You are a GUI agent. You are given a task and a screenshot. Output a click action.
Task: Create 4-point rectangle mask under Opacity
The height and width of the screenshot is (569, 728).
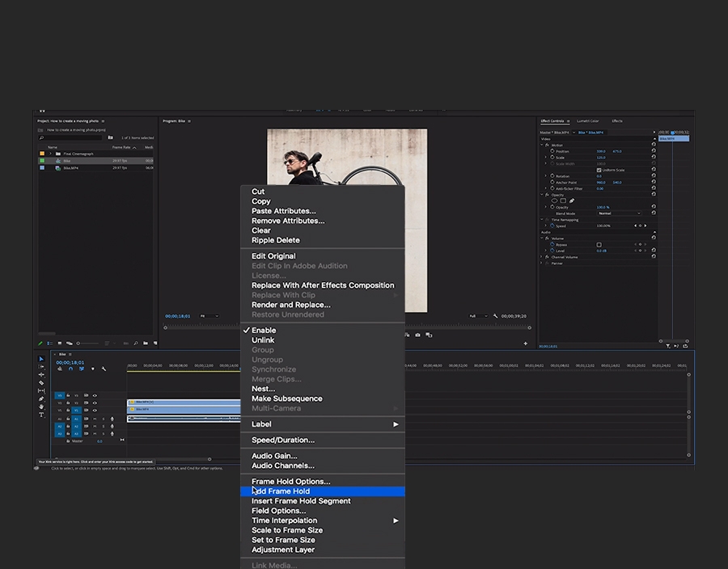(563, 200)
